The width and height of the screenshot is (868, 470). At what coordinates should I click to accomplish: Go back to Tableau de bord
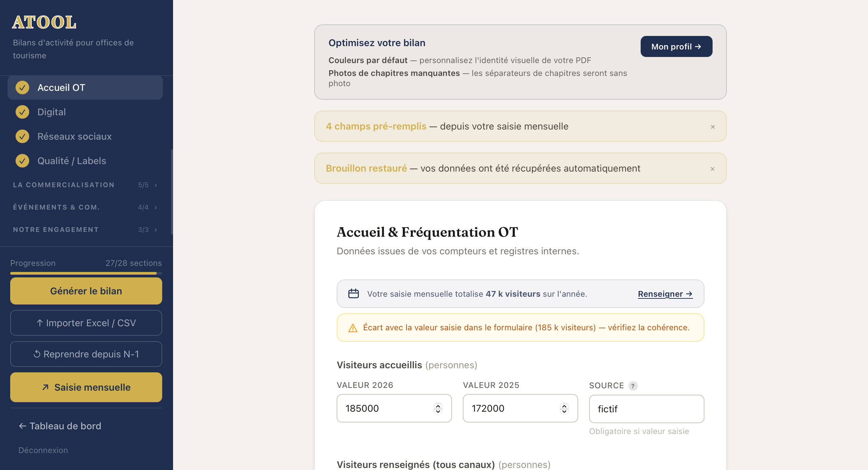pyautogui.click(x=60, y=426)
